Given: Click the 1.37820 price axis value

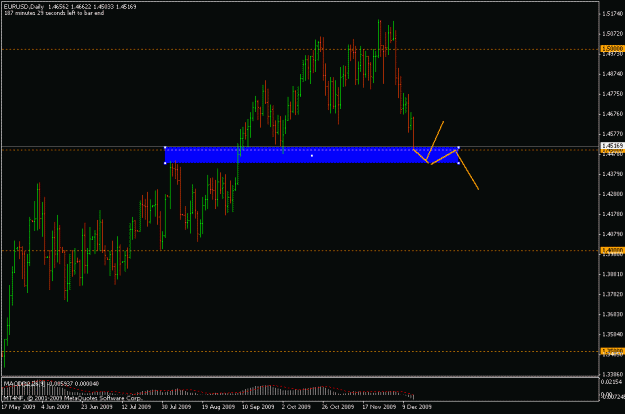Looking at the screenshot, I should pos(613,294).
